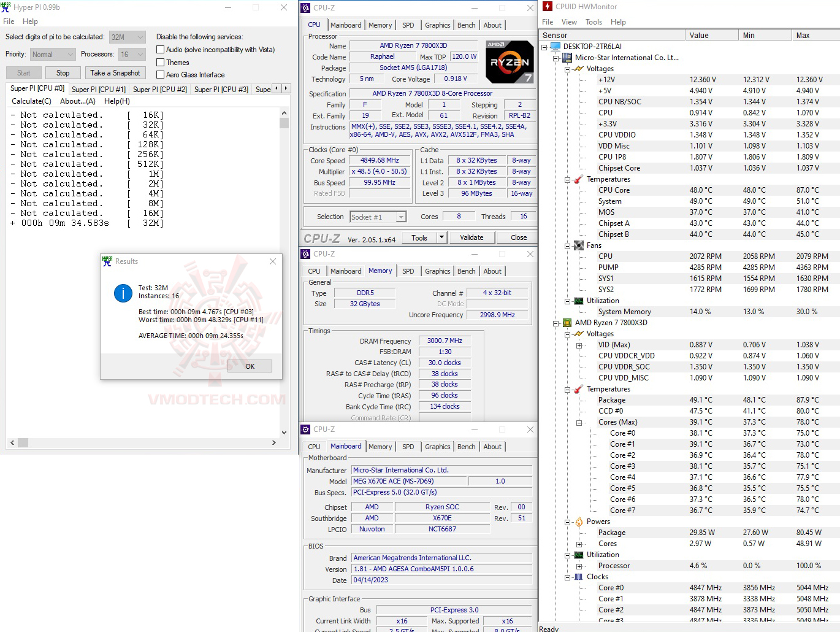This screenshot has height=632, width=840.
Task: Click the Value column header in HWMonitor
Action: pos(711,35)
